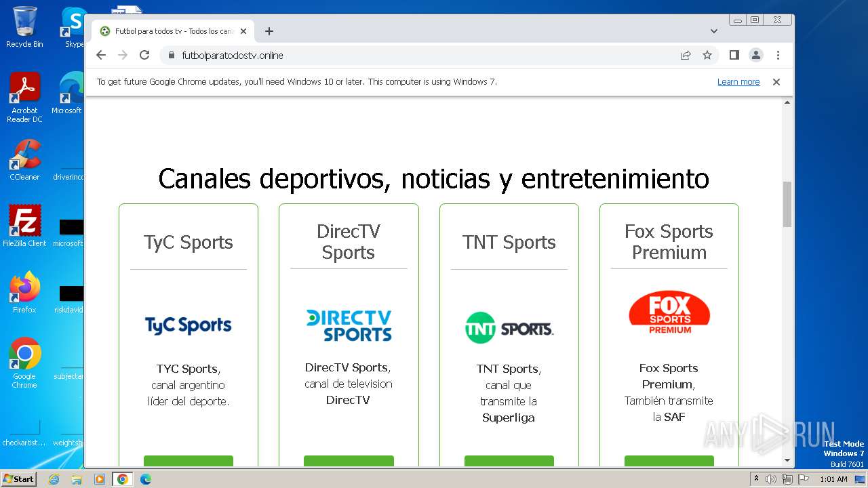The image size is (868, 488).
Task: Go back using Chrome's back arrow
Action: point(101,55)
